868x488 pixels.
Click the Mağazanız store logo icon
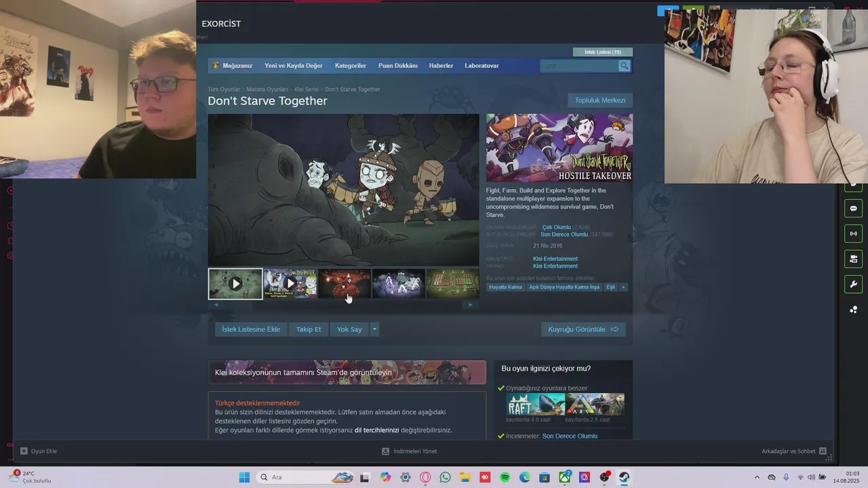(x=216, y=66)
